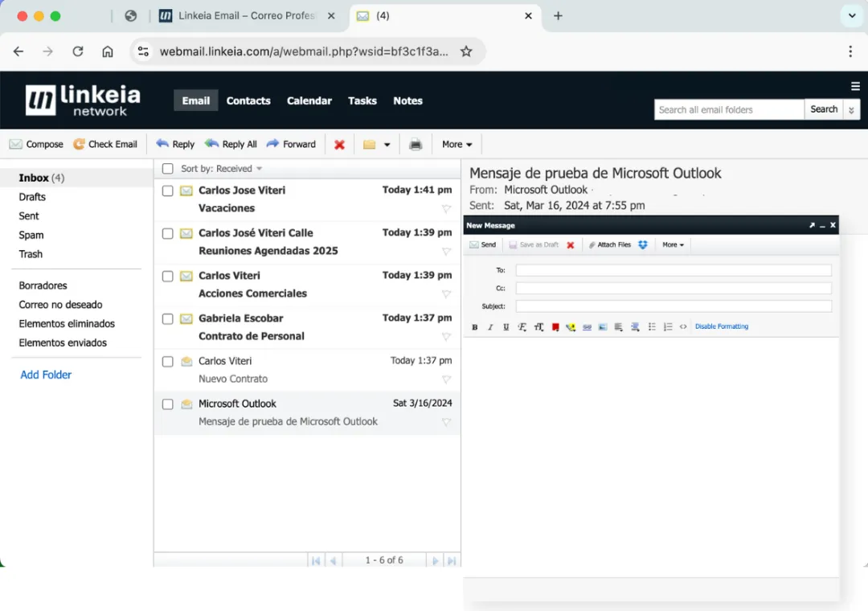Click the Add Folder link
The width and height of the screenshot is (868, 611).
(x=46, y=375)
